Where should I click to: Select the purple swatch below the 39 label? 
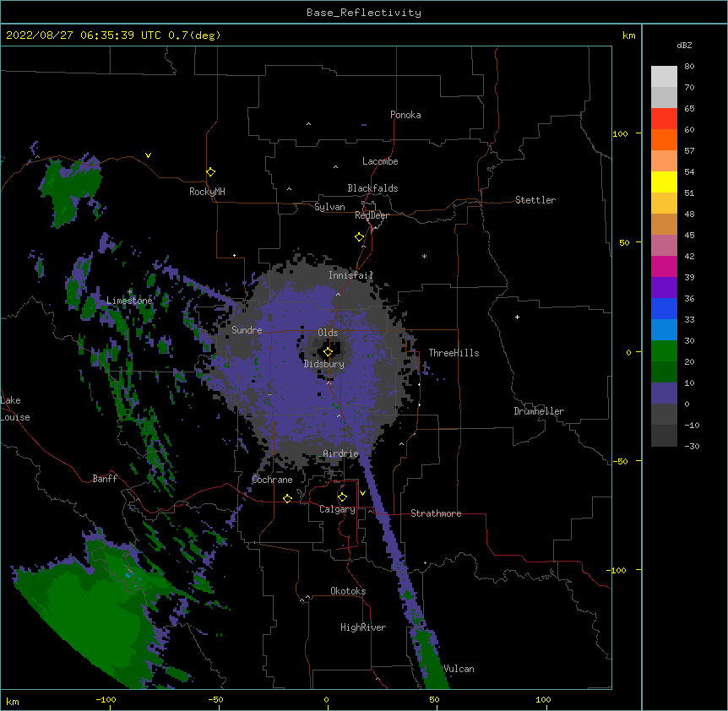(x=664, y=288)
